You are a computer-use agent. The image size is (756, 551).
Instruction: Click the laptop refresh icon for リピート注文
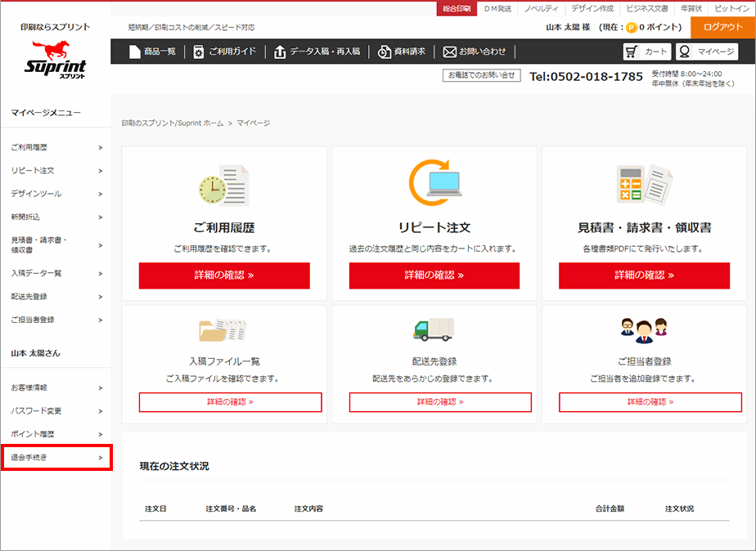pyautogui.click(x=435, y=182)
